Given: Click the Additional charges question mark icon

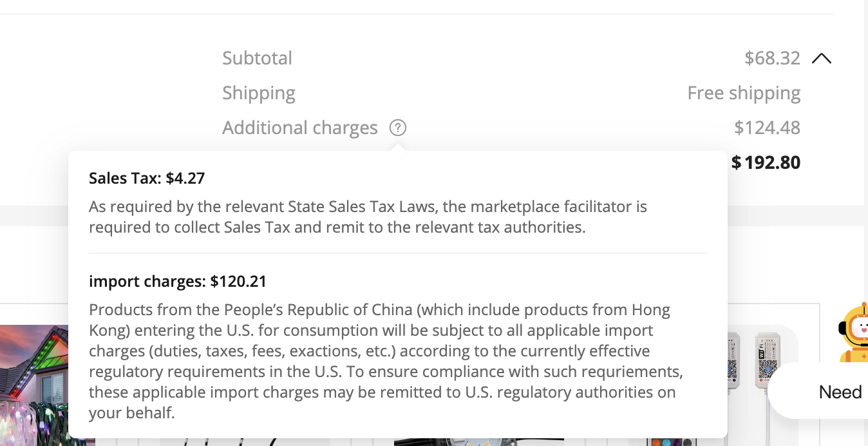Looking at the screenshot, I should [x=398, y=128].
